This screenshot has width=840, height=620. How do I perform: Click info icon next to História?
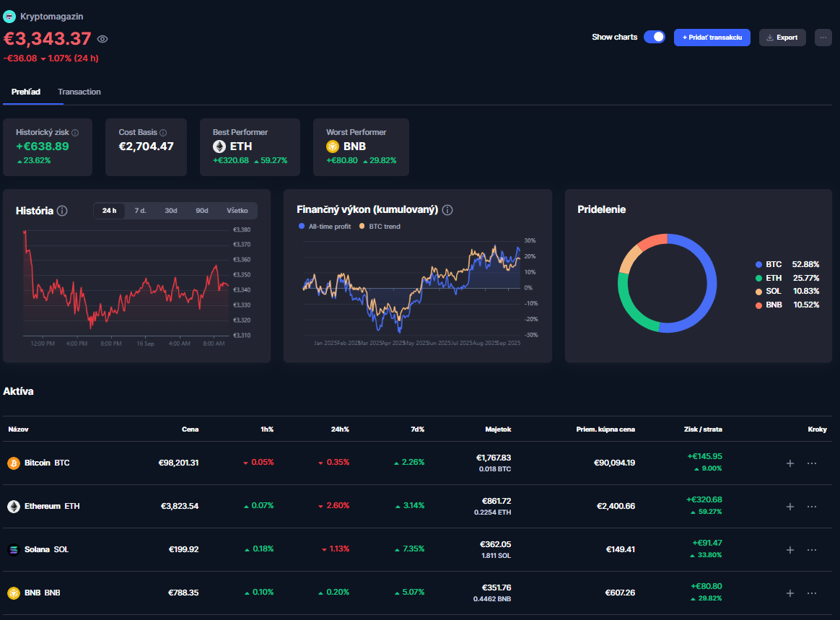[x=62, y=211]
